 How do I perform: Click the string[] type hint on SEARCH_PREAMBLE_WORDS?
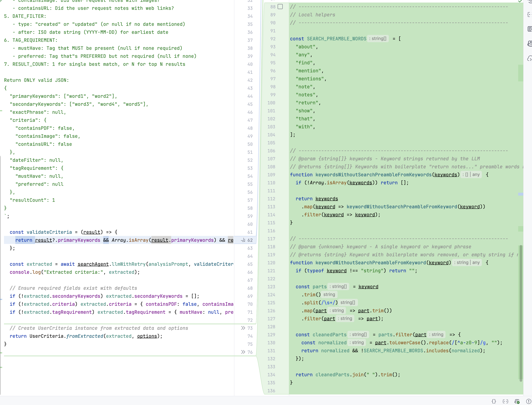tap(378, 39)
